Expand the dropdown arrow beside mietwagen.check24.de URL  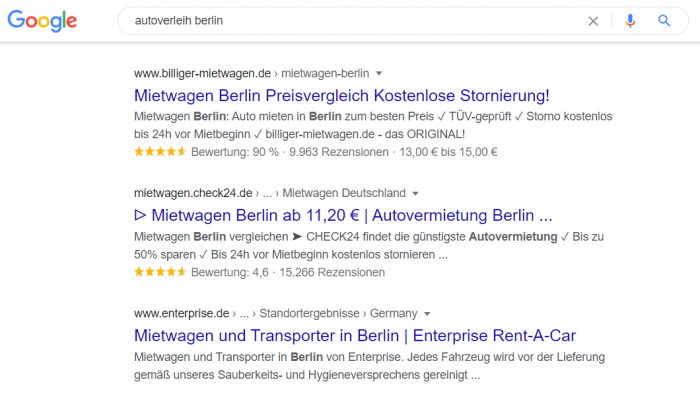[415, 193]
